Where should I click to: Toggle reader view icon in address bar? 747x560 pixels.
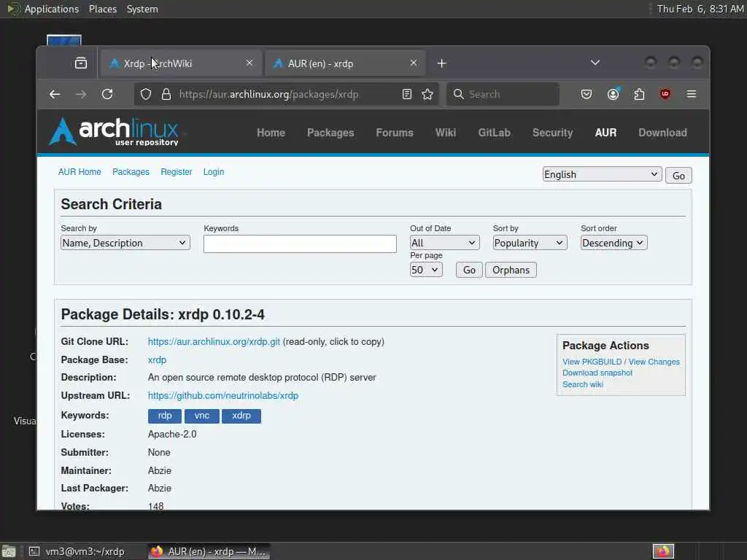coord(407,94)
